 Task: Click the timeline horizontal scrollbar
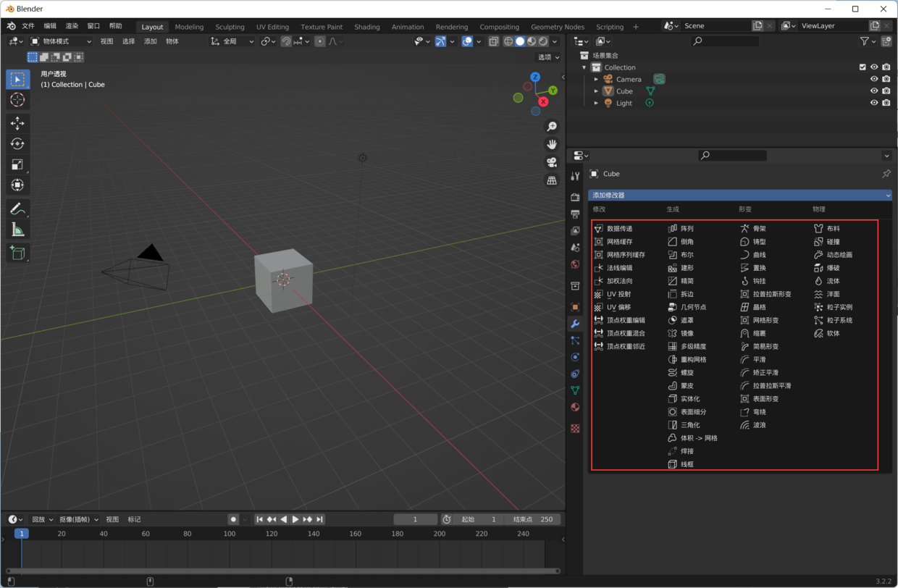coord(283,571)
